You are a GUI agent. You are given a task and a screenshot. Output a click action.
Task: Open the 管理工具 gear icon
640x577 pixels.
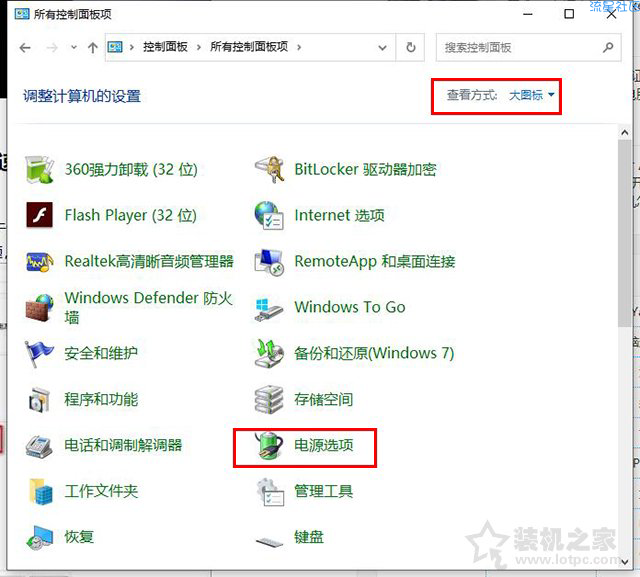pyautogui.click(x=270, y=492)
